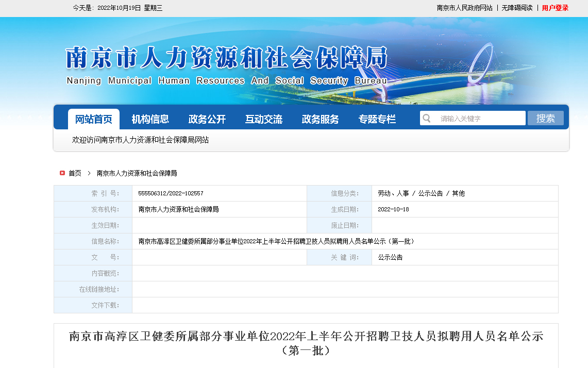
Task: Switch to the 机构信息 menu item
Action: [x=150, y=119]
